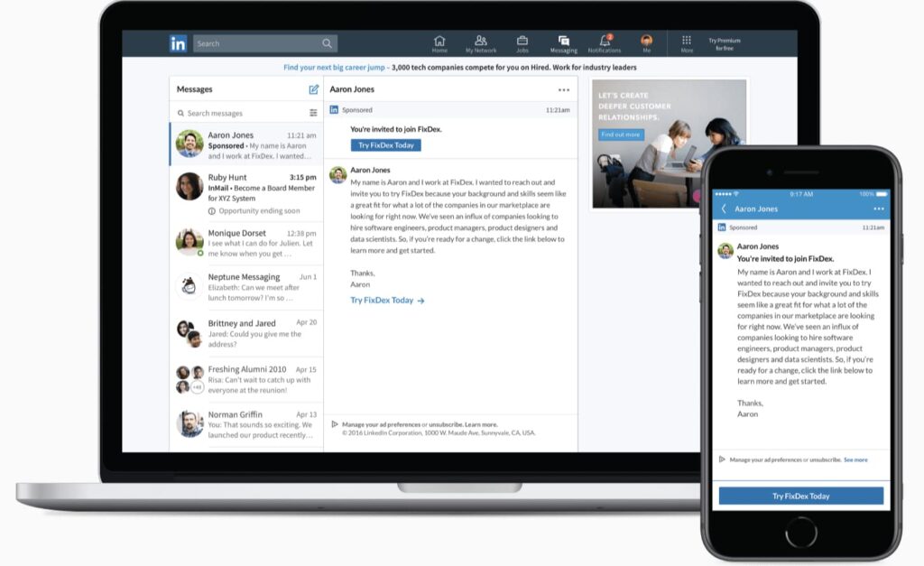Click unsubscribe link in desktop footer

[x=446, y=424]
